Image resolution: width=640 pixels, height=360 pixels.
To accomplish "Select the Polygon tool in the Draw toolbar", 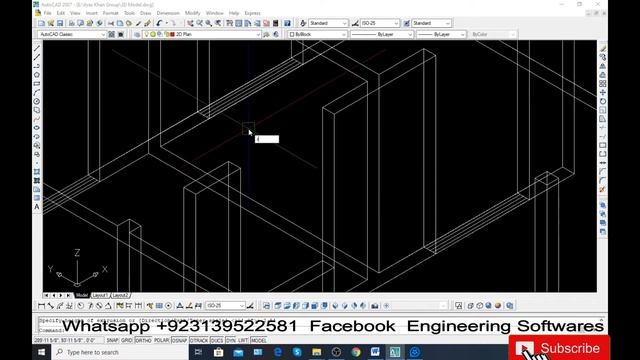I will click(x=37, y=75).
